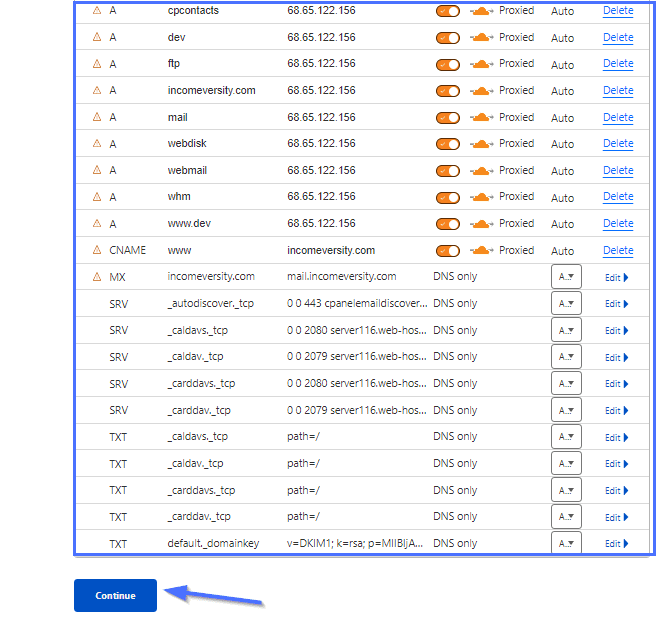Click the orange cloud icon on the CNAME www row

[x=481, y=251]
